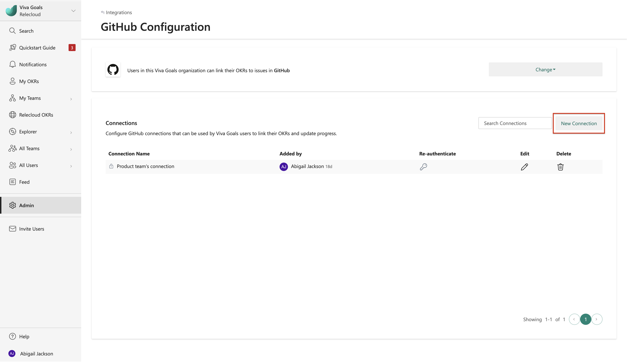
Task: Click the New Connection button
Action: (579, 123)
